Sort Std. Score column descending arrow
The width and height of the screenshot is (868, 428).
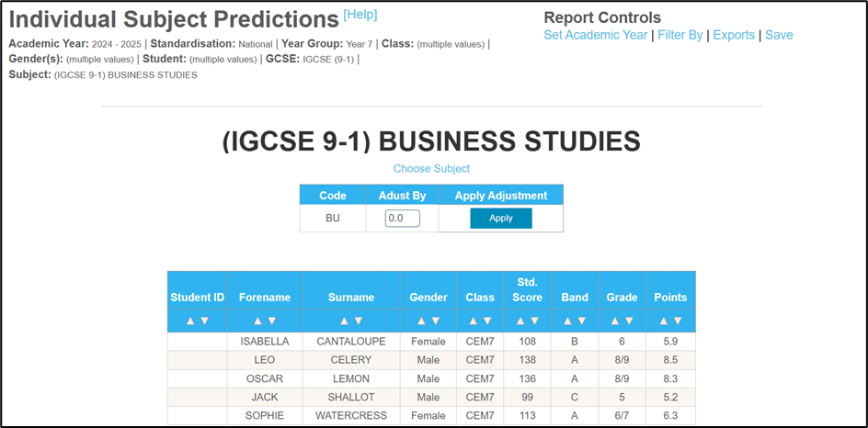pyautogui.click(x=534, y=321)
